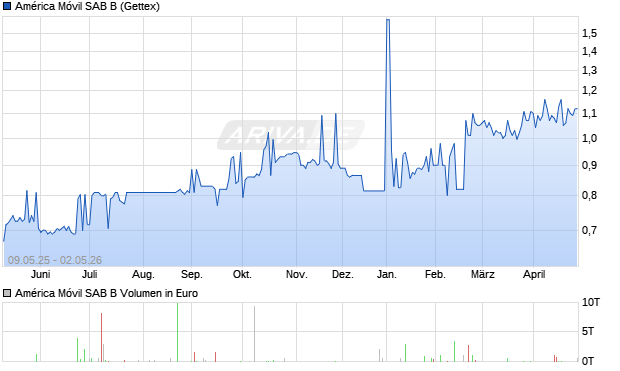
Task: Click the 10T volume axis label
Action: coord(591,303)
